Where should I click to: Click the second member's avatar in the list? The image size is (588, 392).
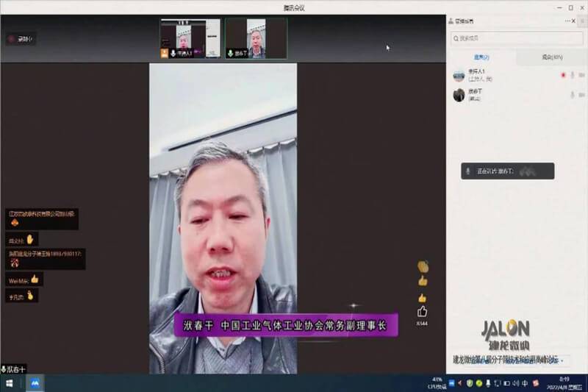tap(459, 94)
